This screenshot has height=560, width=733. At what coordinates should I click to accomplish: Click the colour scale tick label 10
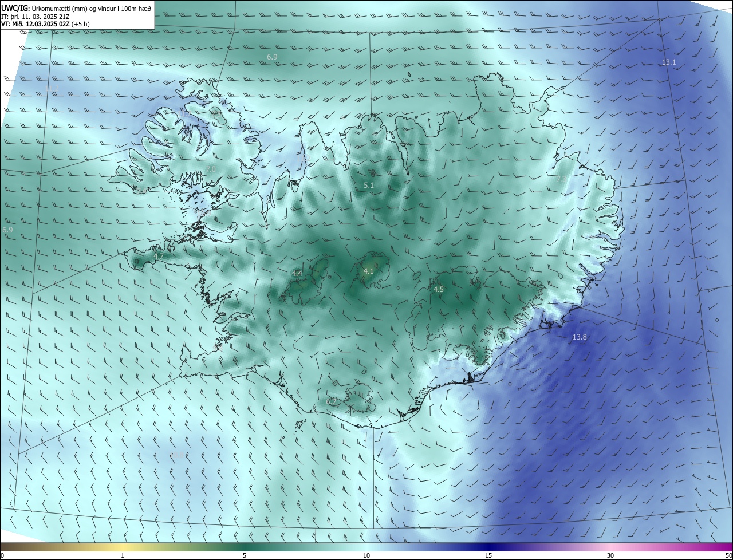[x=366, y=555]
